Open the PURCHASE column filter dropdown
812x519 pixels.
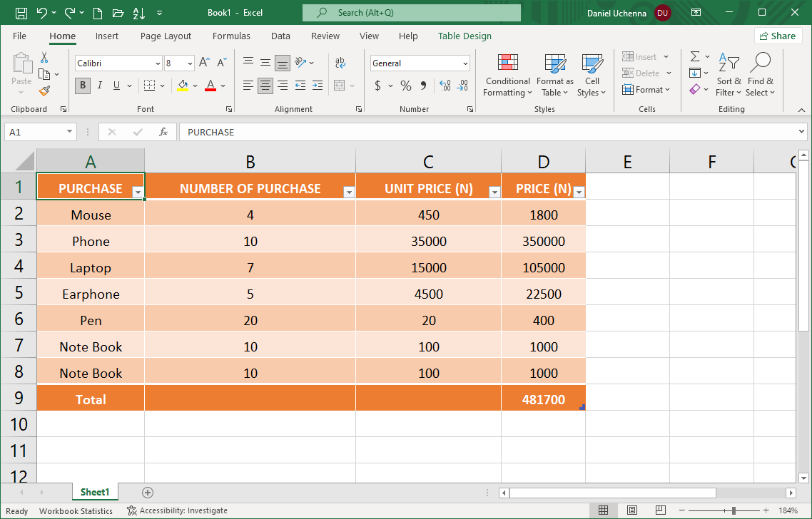[x=136, y=192]
